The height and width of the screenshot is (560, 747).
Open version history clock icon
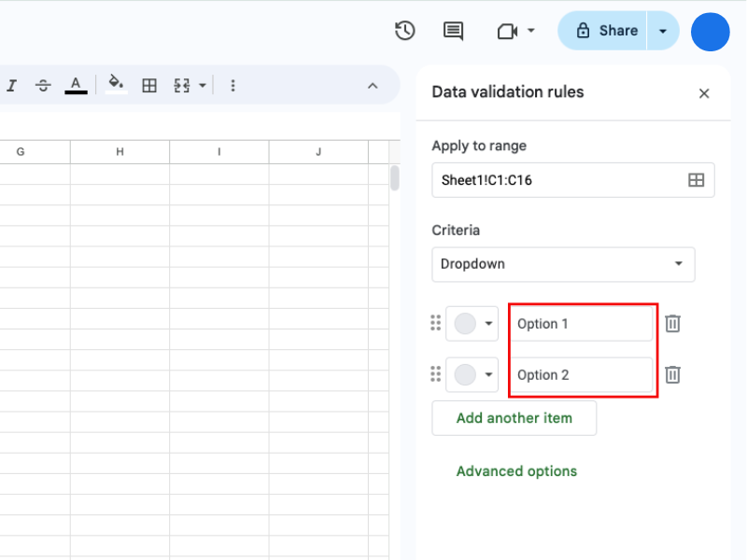[404, 31]
